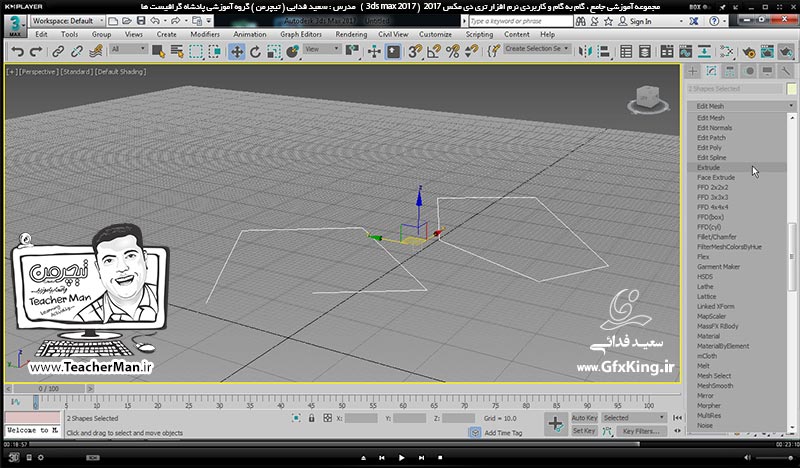Activate the Select and Scale tool
The image size is (800, 468).
(x=274, y=51)
